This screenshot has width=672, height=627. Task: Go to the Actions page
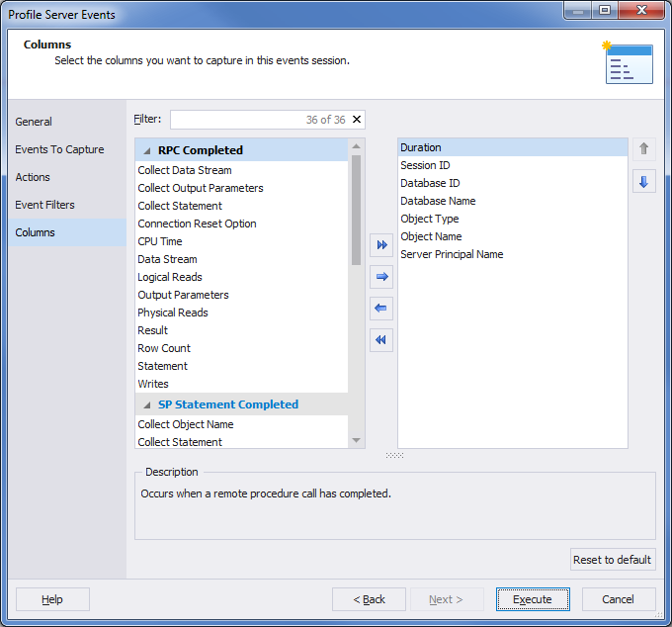(33, 177)
